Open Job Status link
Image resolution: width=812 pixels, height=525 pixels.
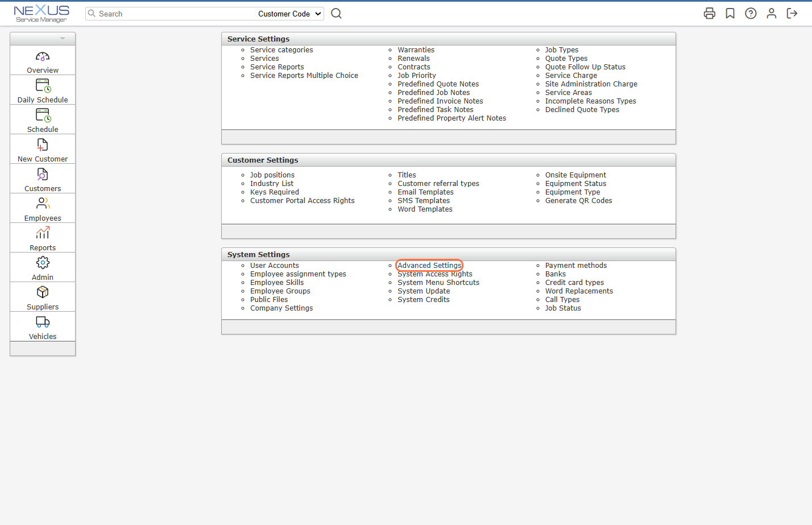563,308
